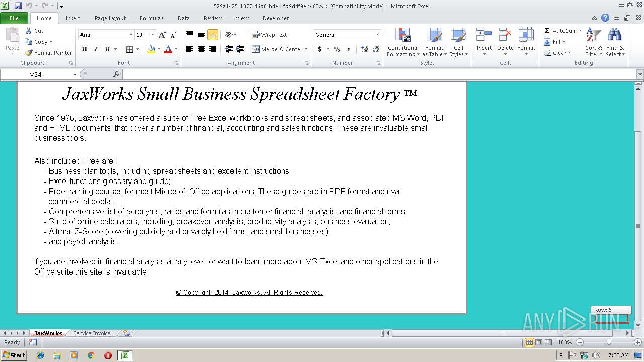Toggle Wrap Text
The height and width of the screenshot is (362, 644).
[x=270, y=35]
